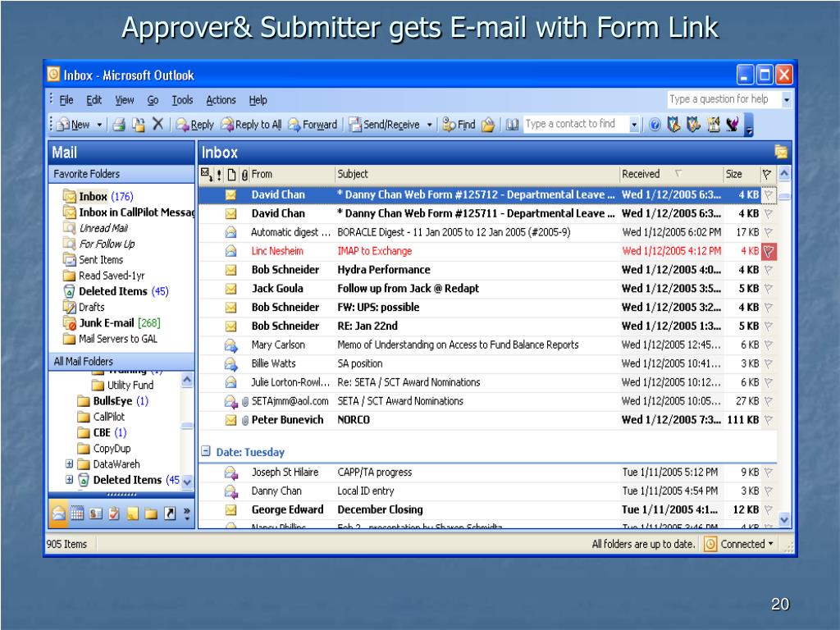Open the New button dropdown arrow
The width and height of the screenshot is (840, 630).
(99, 125)
